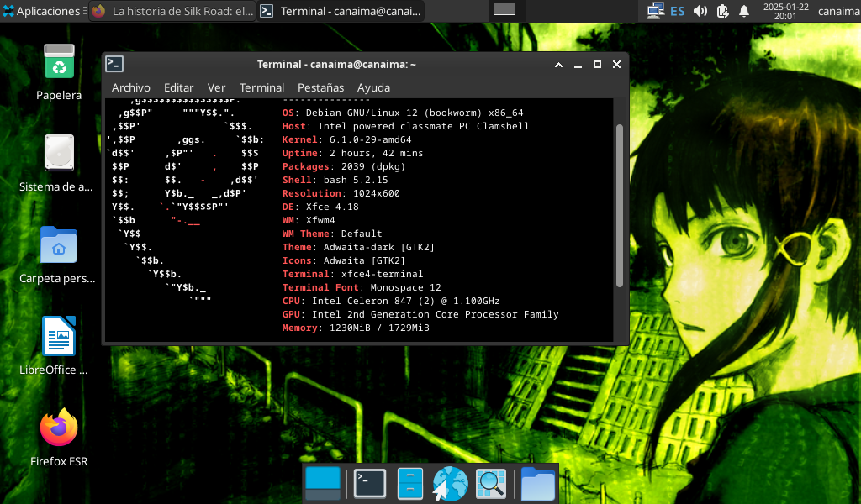Click the resolution value '1024x600'
The height and width of the screenshot is (504, 861).
377,193
